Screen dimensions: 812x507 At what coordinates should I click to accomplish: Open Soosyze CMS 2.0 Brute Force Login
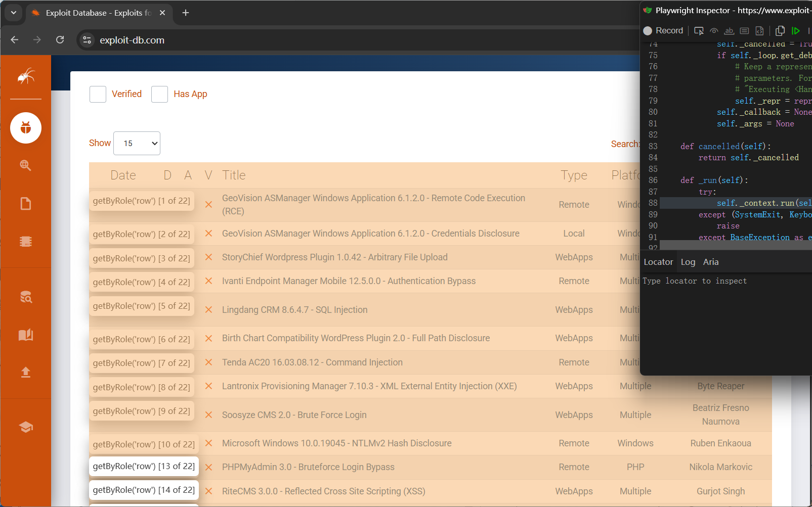[x=294, y=415]
